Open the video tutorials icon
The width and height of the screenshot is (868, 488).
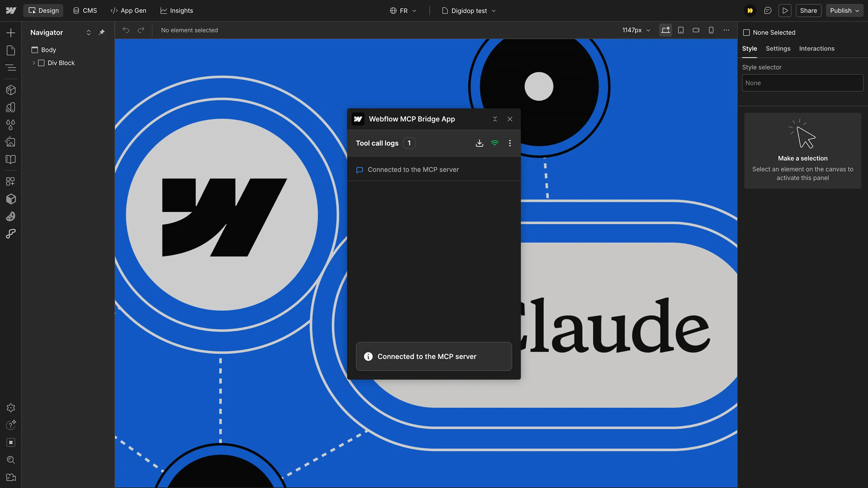[x=11, y=477]
